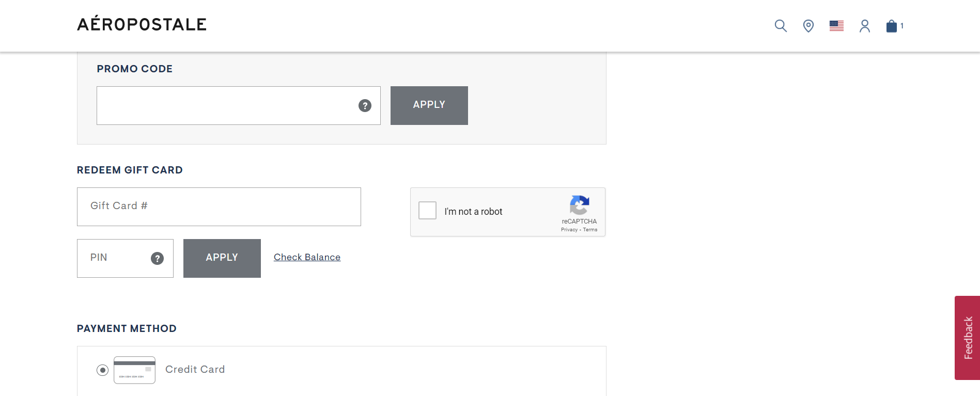This screenshot has height=396, width=980.
Task: Select the Credit Card radio button
Action: (102, 370)
